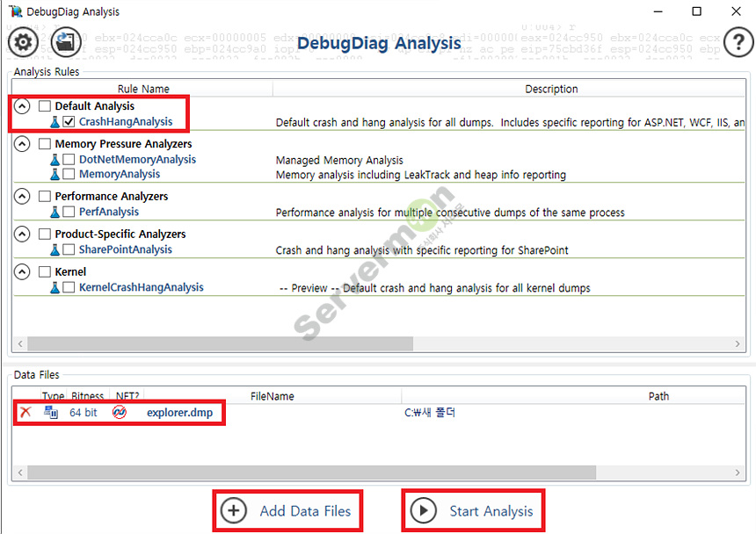Click 'Managed Memory Analysis' description
The height and width of the screenshot is (534, 756).
click(x=339, y=161)
